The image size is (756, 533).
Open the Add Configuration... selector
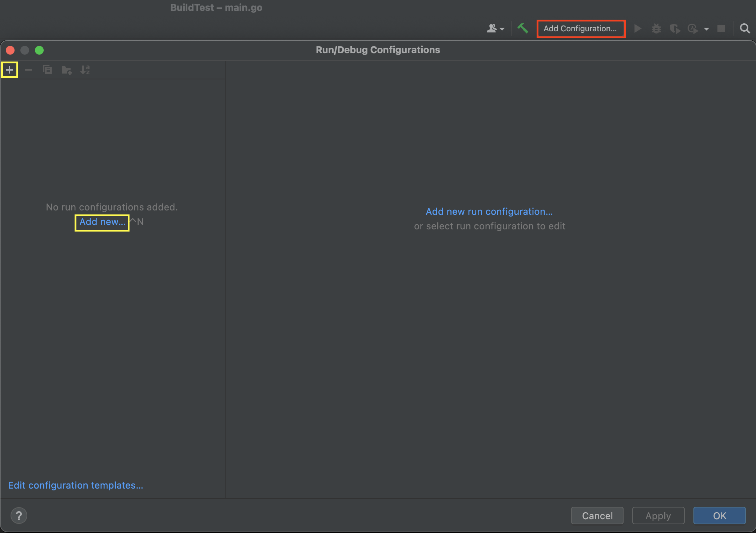(581, 28)
